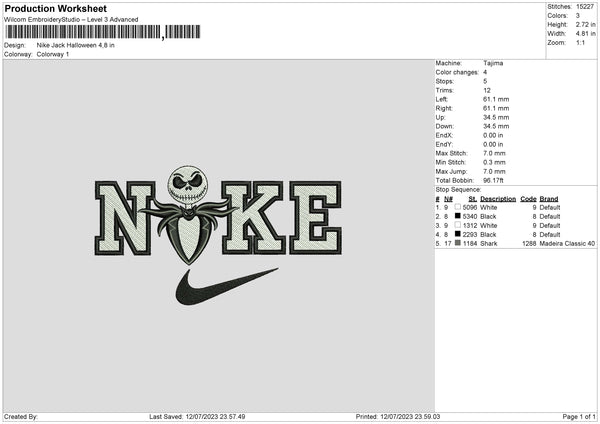This screenshot has width=600, height=424.
Task: Click the code '1288' in row 5
Action: tap(529, 243)
